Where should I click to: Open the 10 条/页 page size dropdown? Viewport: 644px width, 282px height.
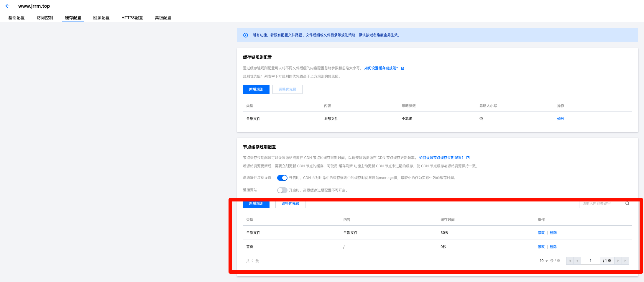coord(543,261)
